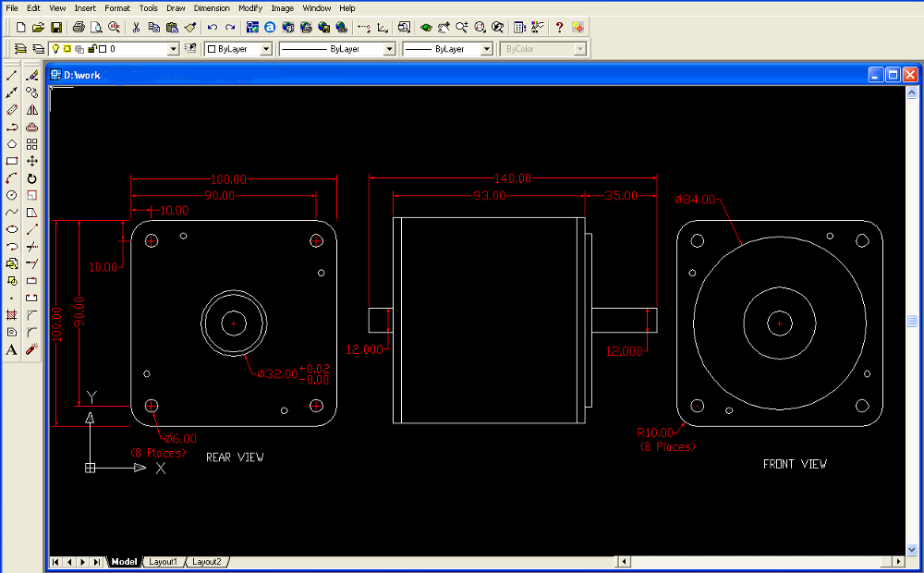
Task: Open the Format menu
Action: 117,8
